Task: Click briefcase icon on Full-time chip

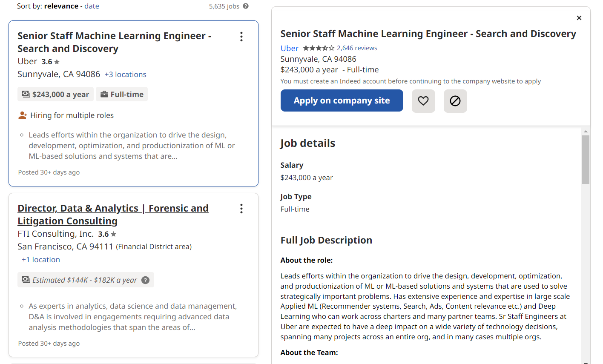Action: point(104,94)
